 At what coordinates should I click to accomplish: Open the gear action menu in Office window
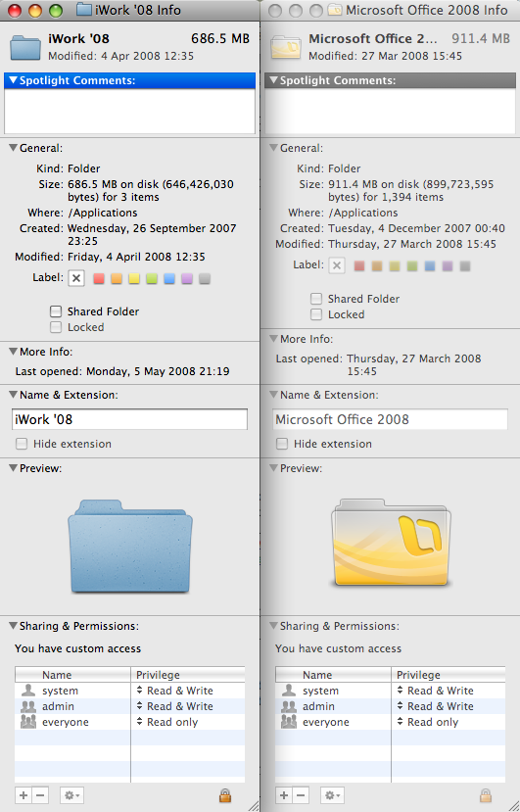pos(332,795)
